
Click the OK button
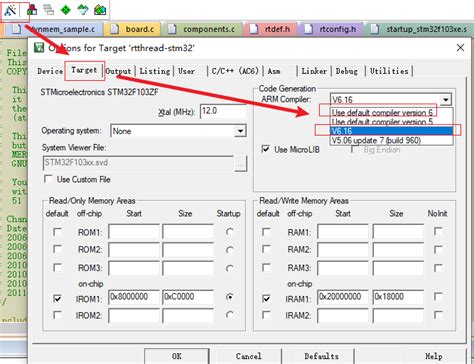click(x=177, y=356)
